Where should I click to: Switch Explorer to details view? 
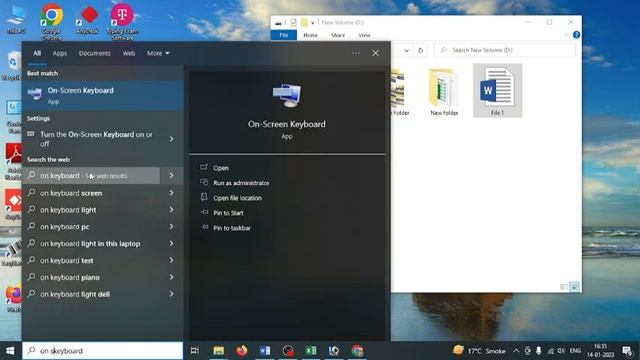point(564,287)
